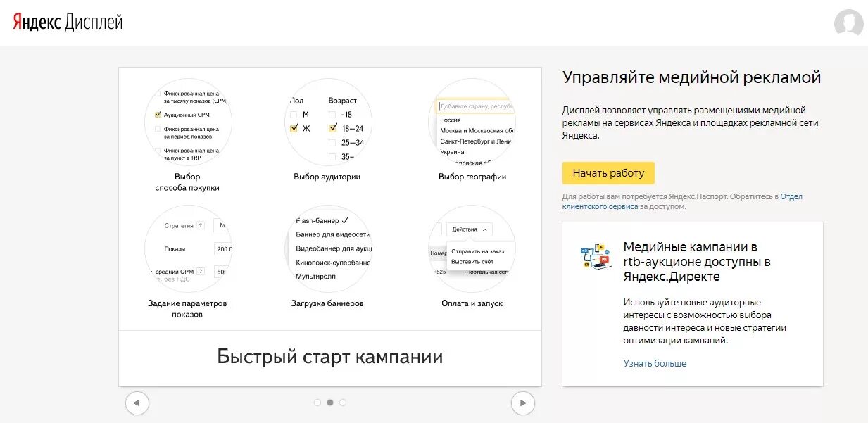
Task: Click the carousel right arrow
Action: point(523,403)
